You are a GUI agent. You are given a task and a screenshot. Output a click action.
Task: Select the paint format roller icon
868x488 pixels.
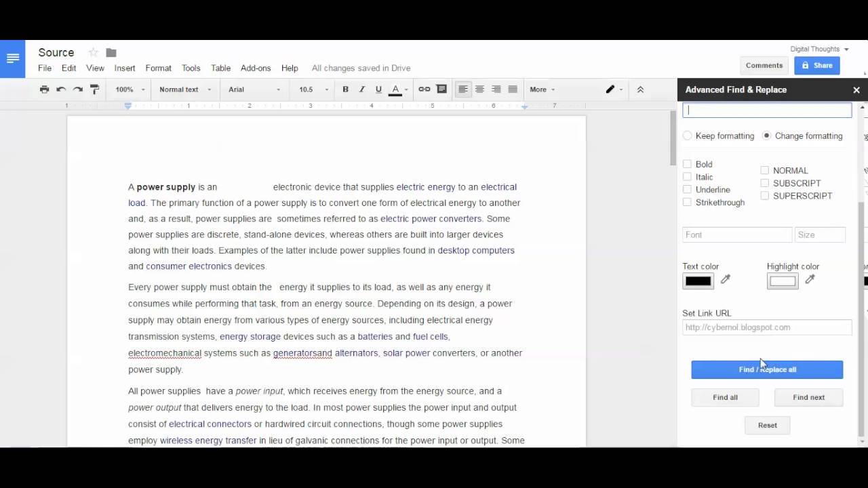(x=94, y=89)
